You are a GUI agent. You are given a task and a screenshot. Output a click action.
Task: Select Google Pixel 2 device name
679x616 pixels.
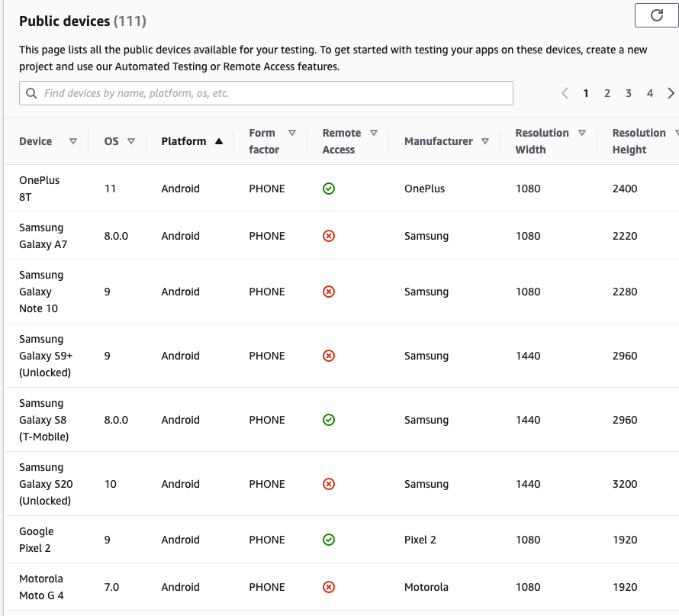coord(37,540)
